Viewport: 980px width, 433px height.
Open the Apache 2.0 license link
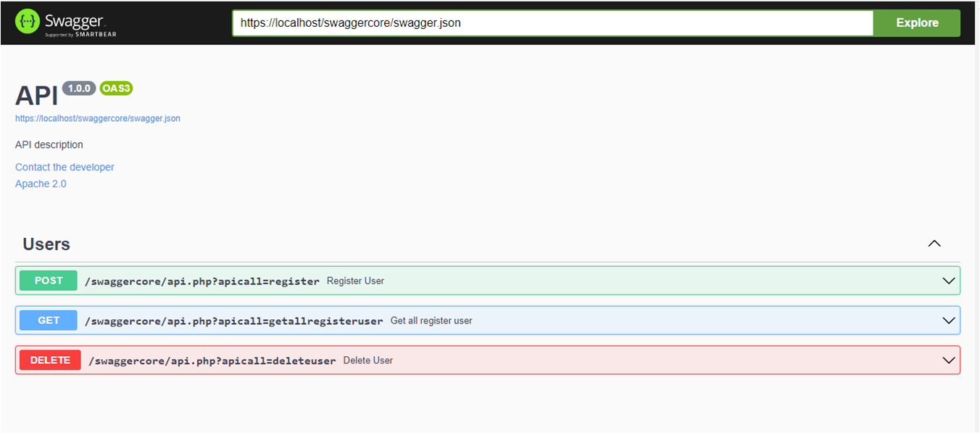(x=41, y=183)
